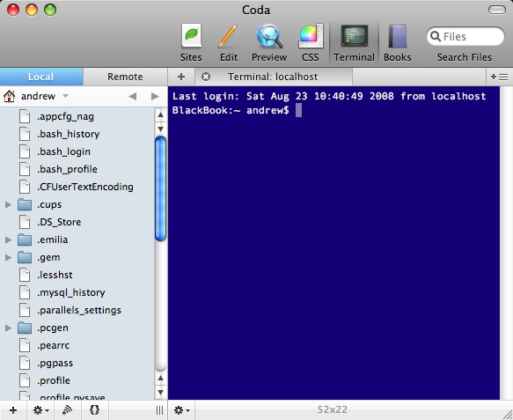513x420 pixels.
Task: Open the Preview globe icon
Action: coord(269,36)
